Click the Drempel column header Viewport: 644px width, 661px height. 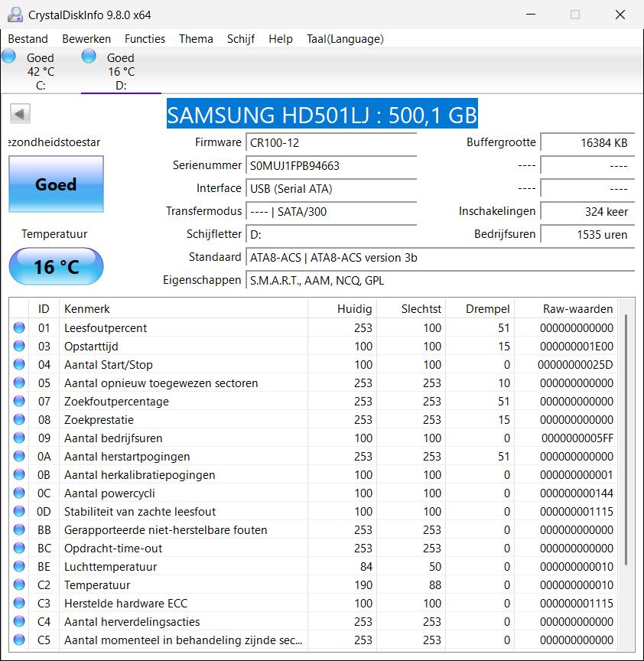(x=480, y=308)
